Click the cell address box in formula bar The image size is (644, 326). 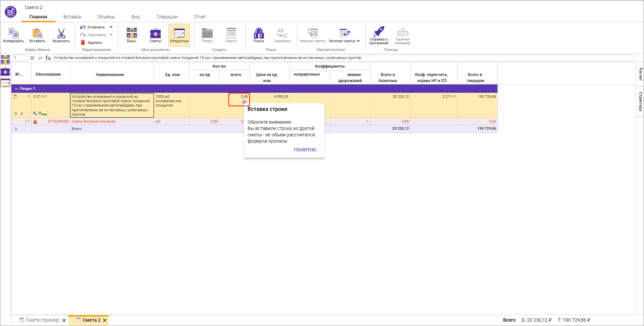20,58
